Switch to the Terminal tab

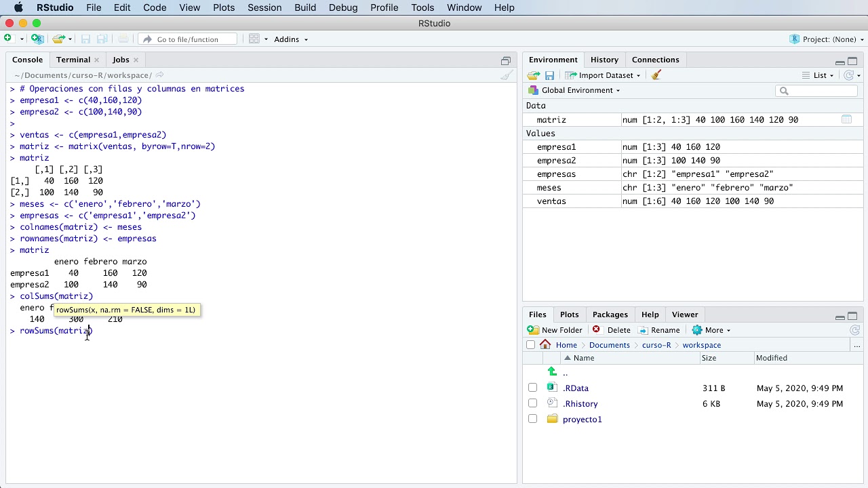tap(73, 60)
